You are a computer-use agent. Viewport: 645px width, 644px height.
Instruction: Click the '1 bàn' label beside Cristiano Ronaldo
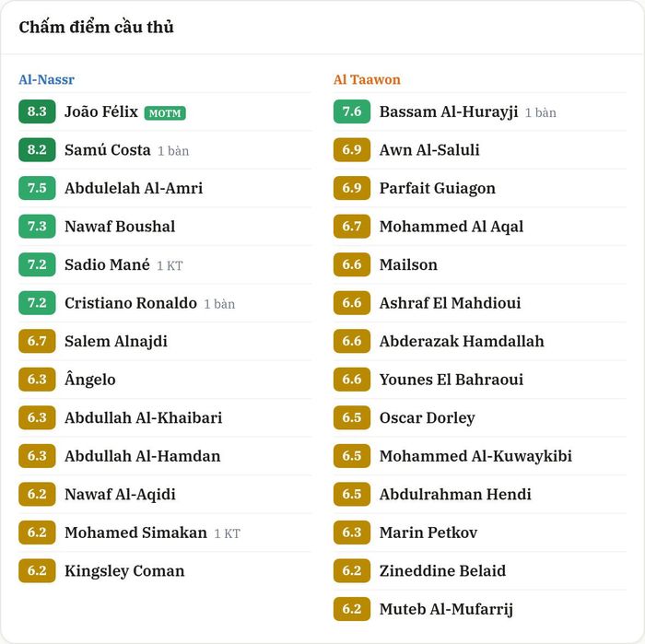(219, 304)
